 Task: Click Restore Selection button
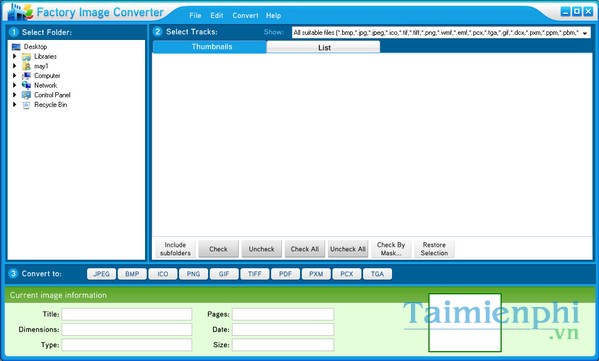pos(434,249)
